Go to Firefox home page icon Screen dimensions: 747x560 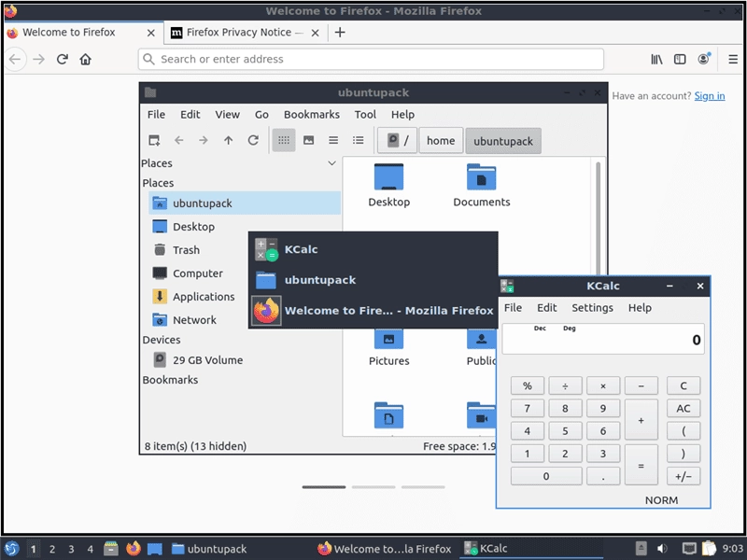[85, 59]
